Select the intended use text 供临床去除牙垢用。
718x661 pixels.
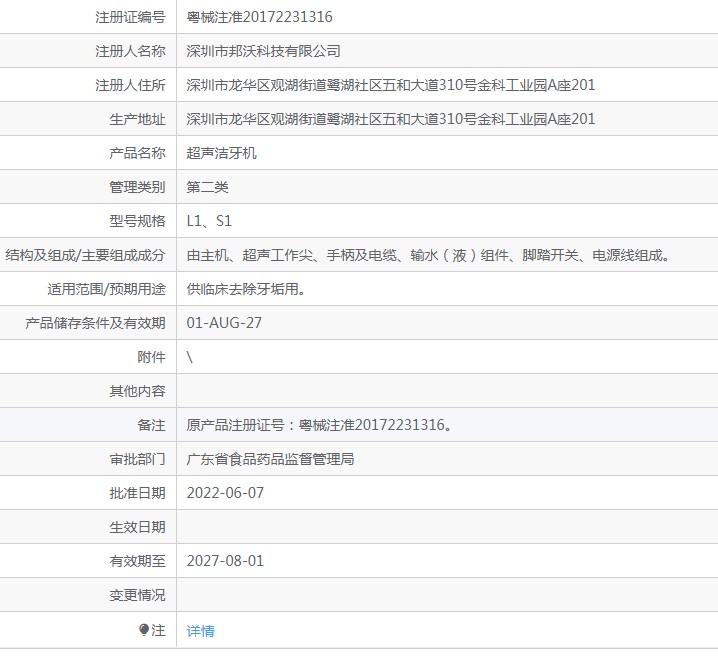click(246, 289)
